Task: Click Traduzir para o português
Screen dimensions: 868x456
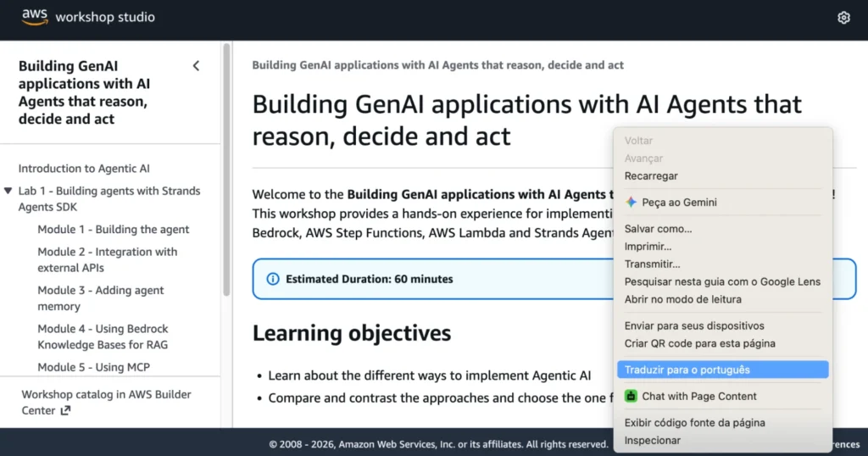Action: 722,370
